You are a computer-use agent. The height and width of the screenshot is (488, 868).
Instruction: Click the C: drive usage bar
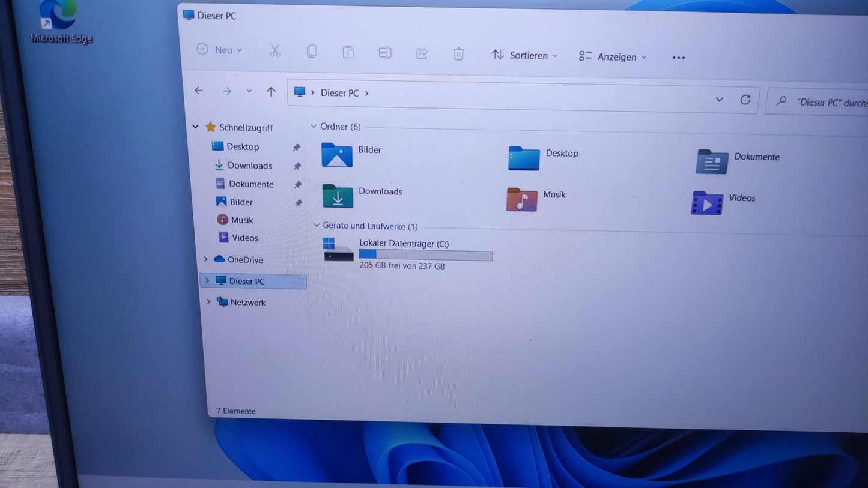click(426, 255)
